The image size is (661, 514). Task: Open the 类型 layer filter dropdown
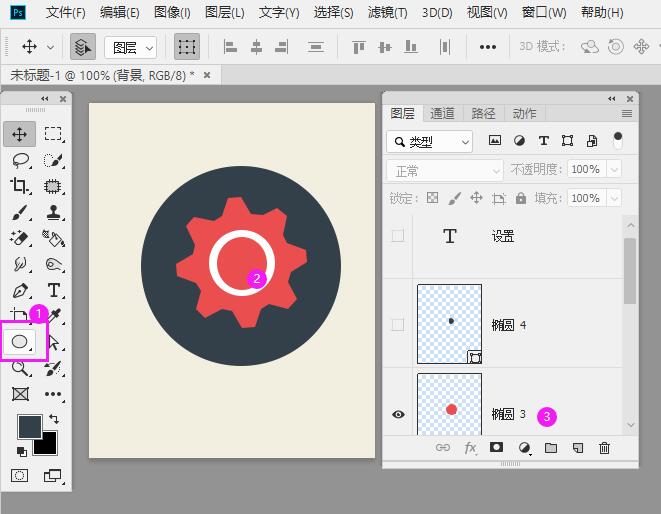(x=430, y=142)
